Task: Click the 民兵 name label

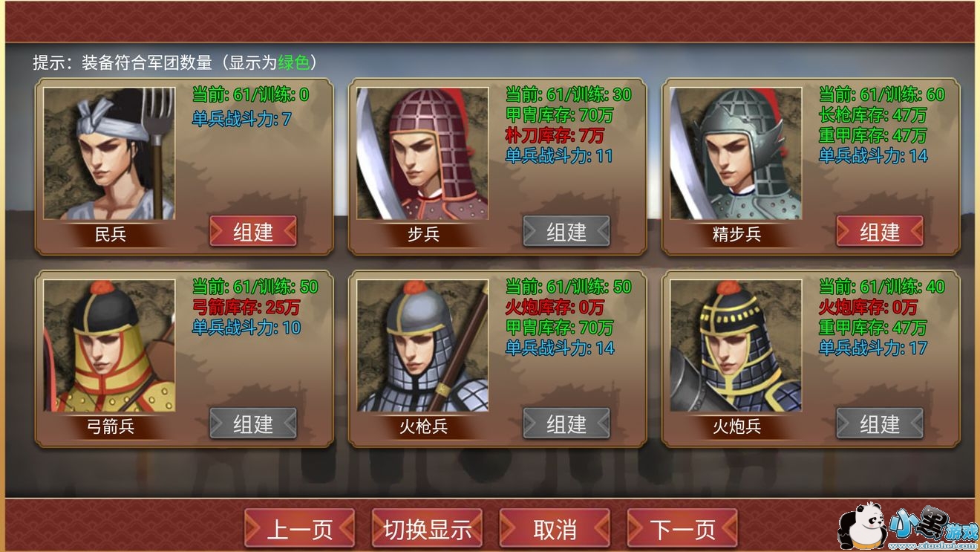Action: 111,235
